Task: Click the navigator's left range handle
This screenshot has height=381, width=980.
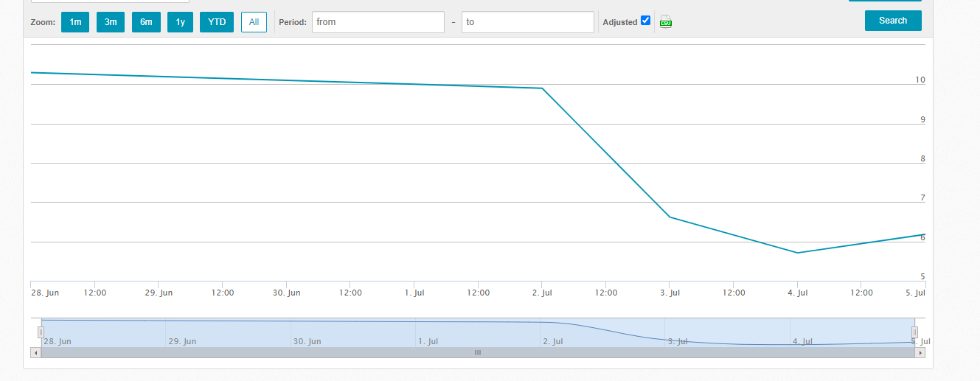Action: tap(41, 332)
